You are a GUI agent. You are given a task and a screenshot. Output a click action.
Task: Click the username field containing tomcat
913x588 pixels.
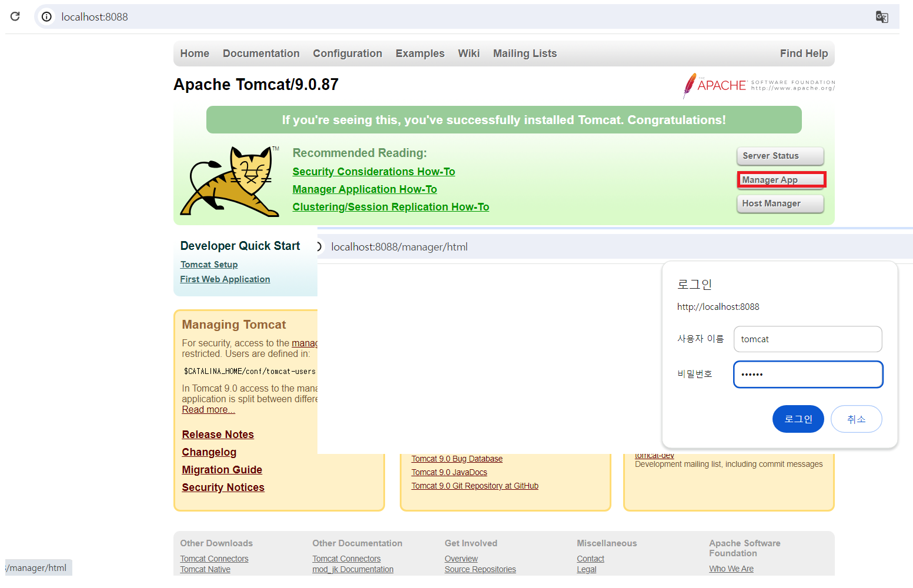coord(808,339)
